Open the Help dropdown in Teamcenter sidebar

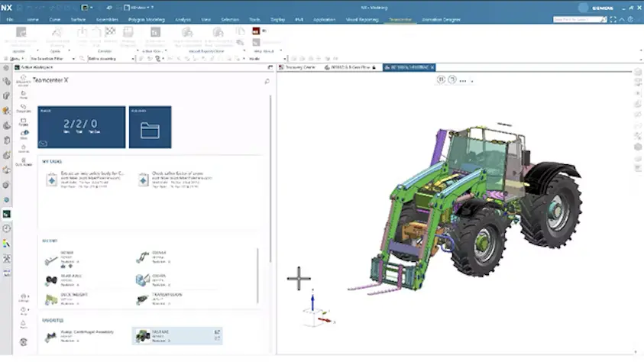tap(24, 310)
